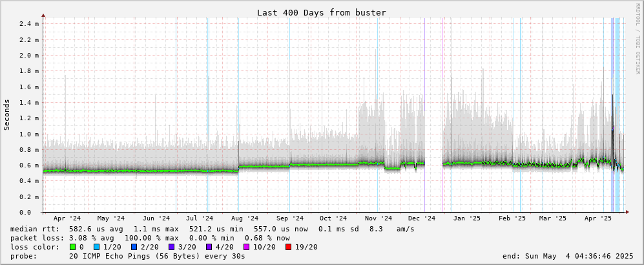The height and width of the screenshot is (265, 644).
Task: Click the 'Apr '25' x-axis label
Action: click(597, 218)
